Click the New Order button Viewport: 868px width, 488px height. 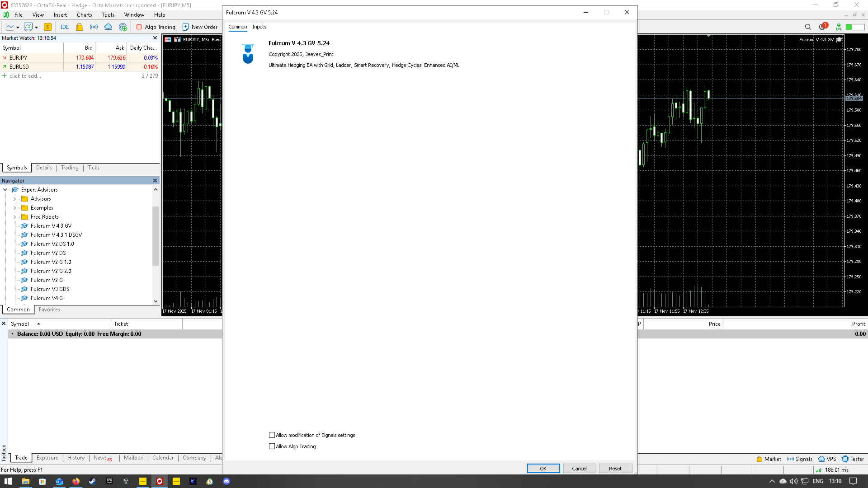coord(200,27)
